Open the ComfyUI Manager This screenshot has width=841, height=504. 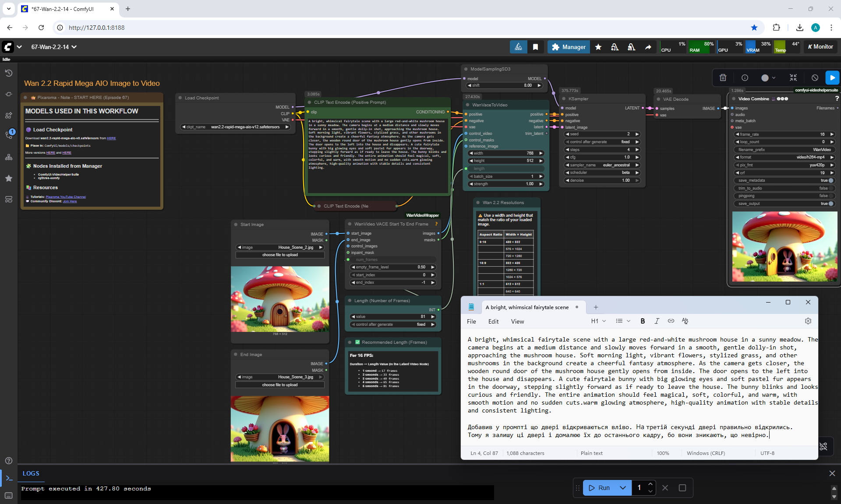tap(569, 47)
